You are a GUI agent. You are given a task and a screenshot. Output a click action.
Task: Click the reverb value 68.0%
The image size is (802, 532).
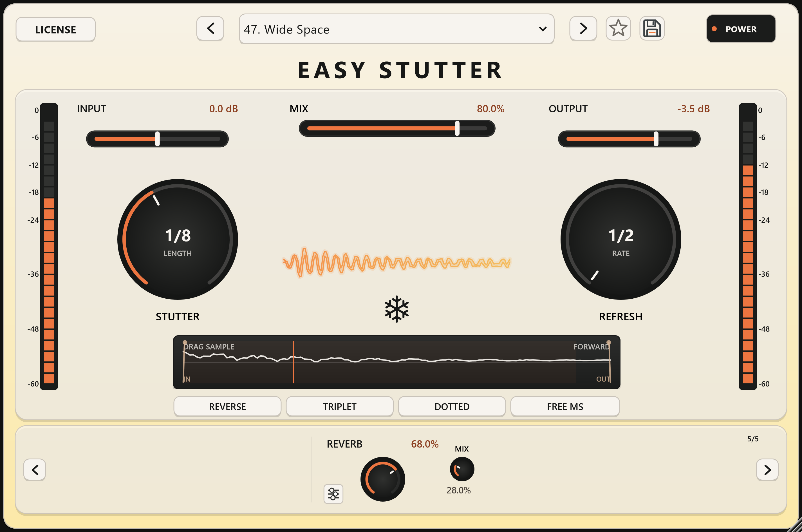(x=425, y=444)
